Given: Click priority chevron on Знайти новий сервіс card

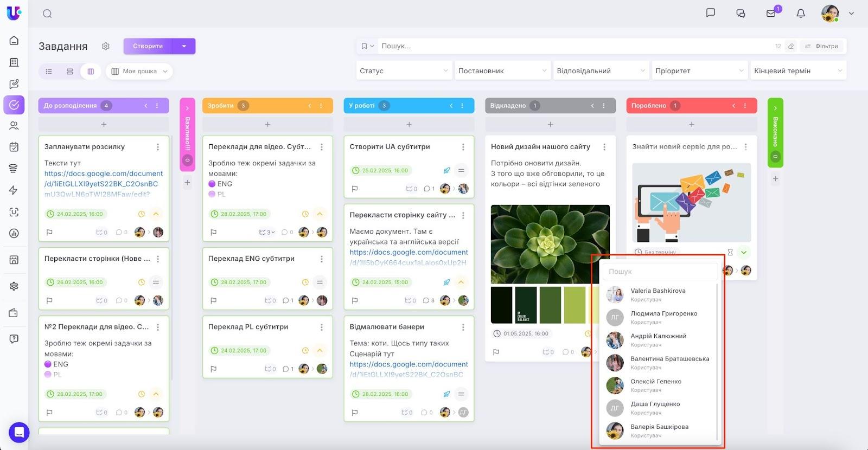Looking at the screenshot, I should (744, 252).
